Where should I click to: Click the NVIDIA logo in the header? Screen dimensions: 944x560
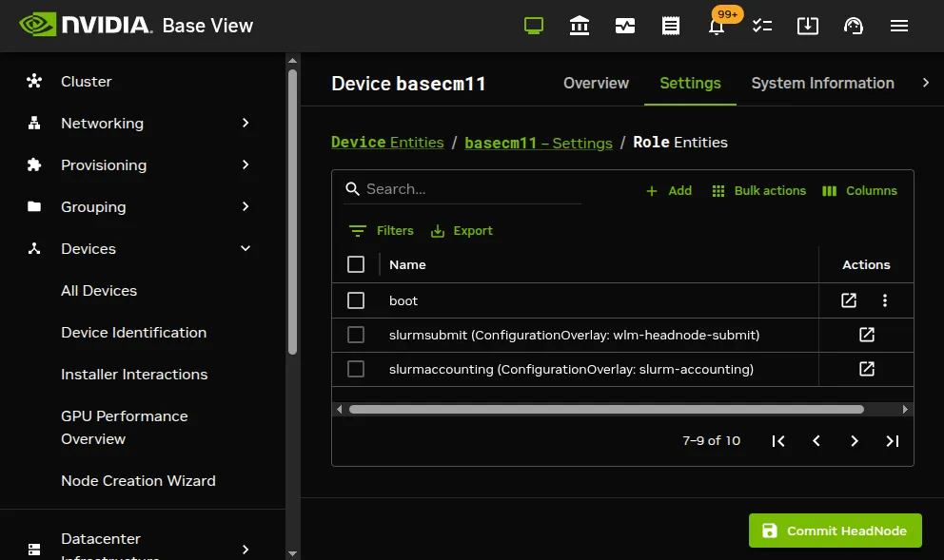pyautogui.click(x=85, y=26)
